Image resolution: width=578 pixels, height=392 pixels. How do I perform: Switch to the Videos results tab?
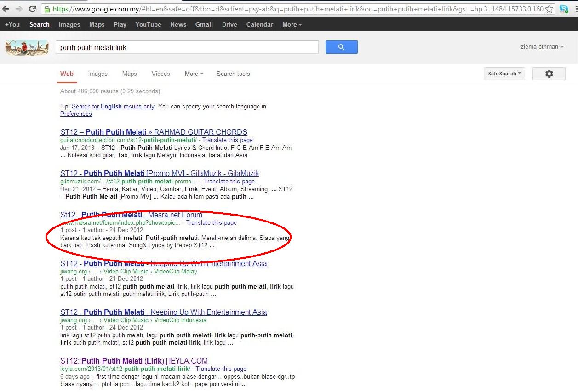pos(161,74)
